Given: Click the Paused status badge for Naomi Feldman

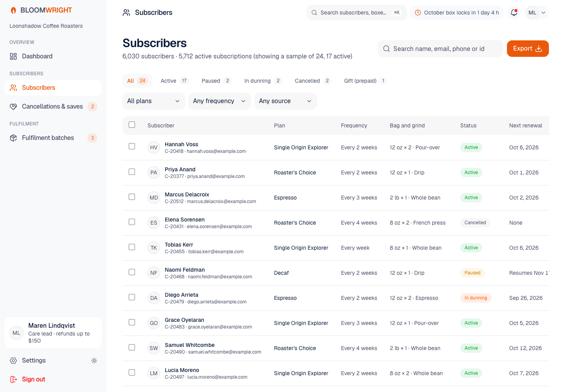Looking at the screenshot, I should pyautogui.click(x=472, y=273).
